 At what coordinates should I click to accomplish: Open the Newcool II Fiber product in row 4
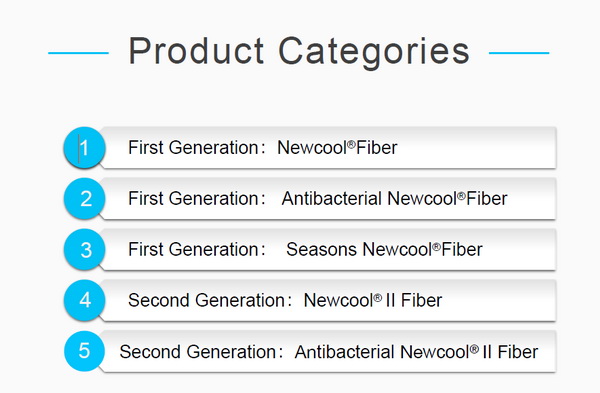coord(373,300)
